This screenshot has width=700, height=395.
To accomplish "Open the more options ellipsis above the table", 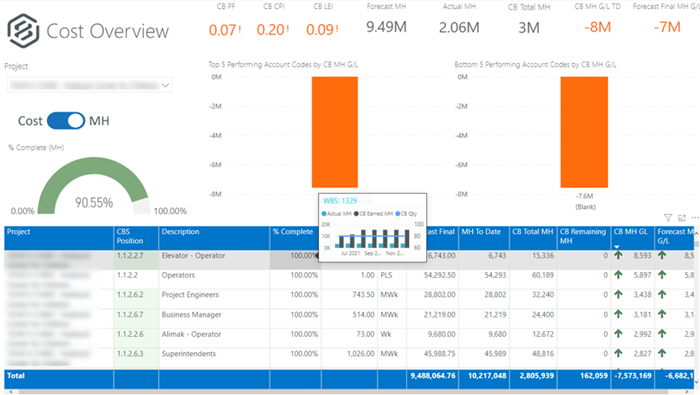I will tap(695, 218).
